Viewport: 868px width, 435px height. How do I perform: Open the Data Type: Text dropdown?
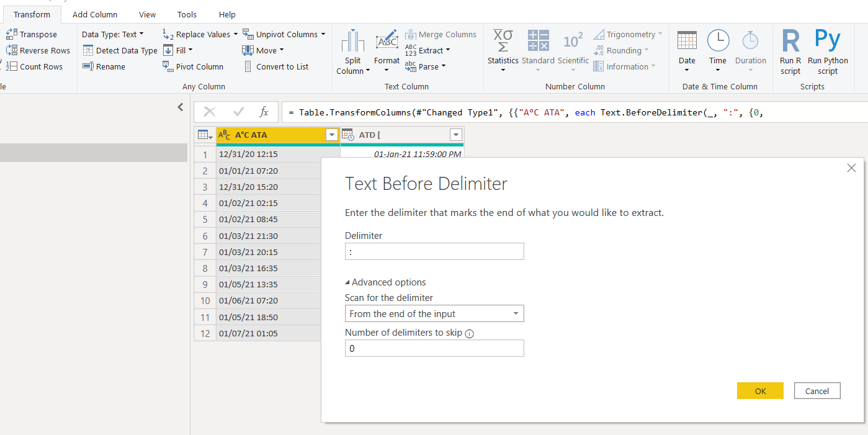(113, 34)
